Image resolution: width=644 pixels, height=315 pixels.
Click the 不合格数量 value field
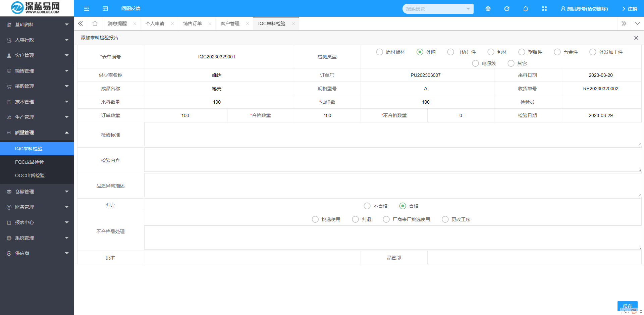point(461,115)
